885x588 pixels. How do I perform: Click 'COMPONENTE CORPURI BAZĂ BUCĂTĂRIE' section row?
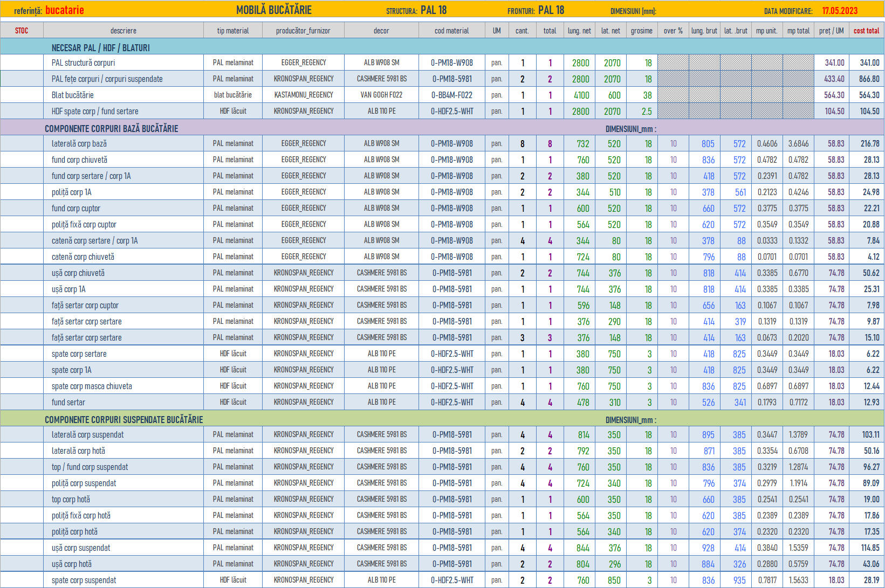[x=111, y=129]
